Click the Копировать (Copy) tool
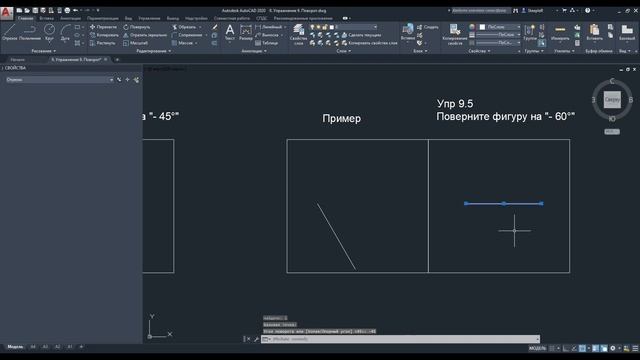Image resolution: width=640 pixels, height=360 pixels. click(x=104, y=35)
